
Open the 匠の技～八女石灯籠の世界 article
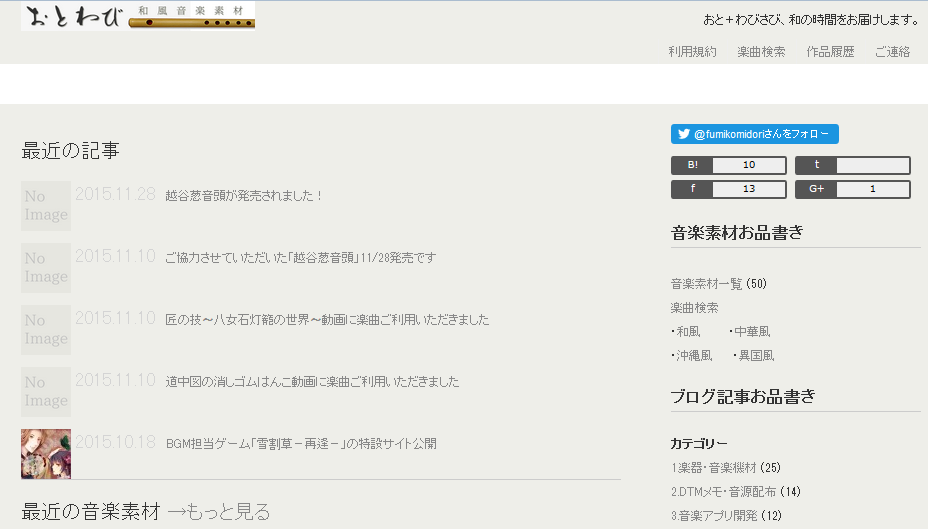tap(327, 320)
